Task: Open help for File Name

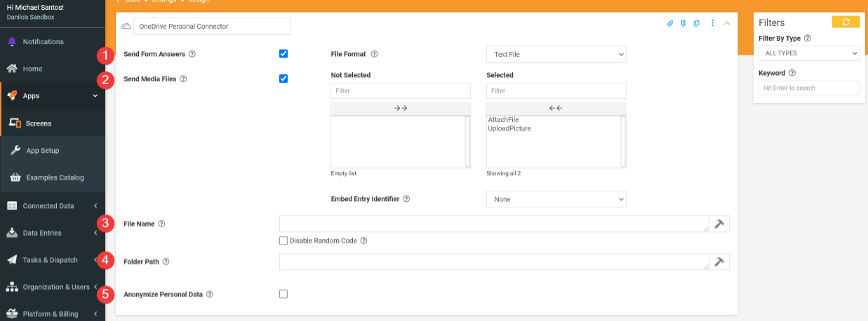Action: click(161, 224)
